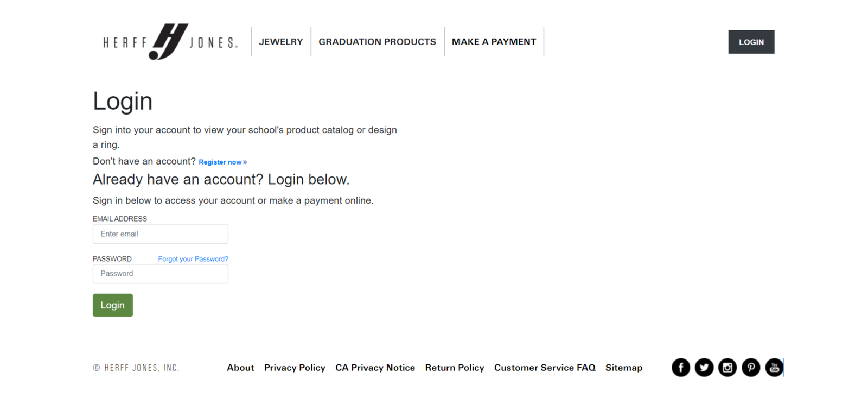This screenshot has height=410, width=868.
Task: Open the Instagram social icon
Action: tap(727, 367)
